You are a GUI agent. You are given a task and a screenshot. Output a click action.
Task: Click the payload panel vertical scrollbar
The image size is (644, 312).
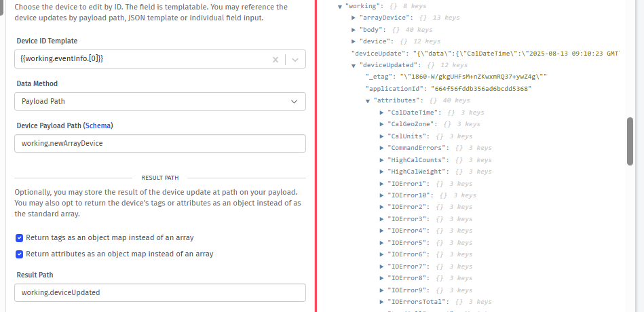[x=630, y=141]
